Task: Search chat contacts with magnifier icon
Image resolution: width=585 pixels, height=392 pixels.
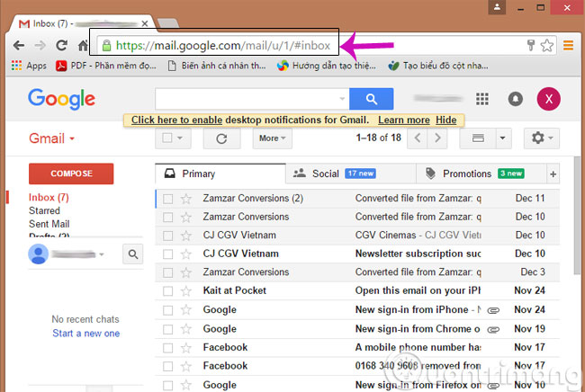Action: coord(133,254)
